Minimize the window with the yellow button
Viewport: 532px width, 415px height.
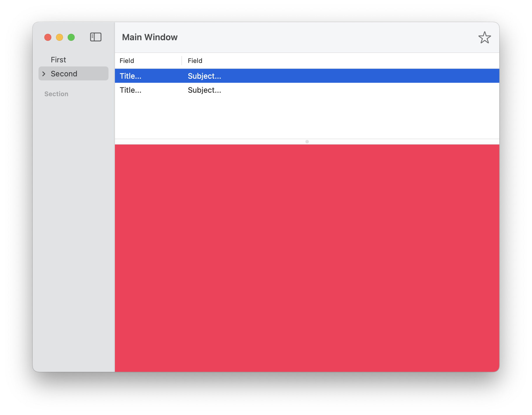(60, 37)
